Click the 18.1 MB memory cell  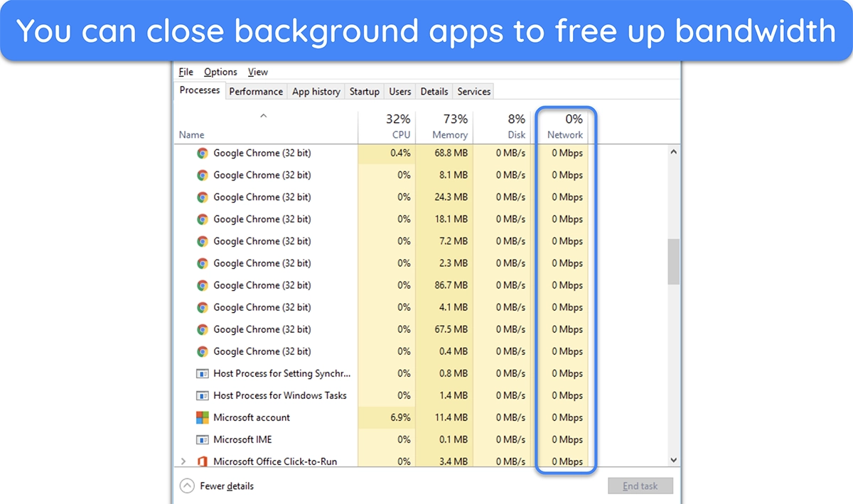click(x=444, y=219)
